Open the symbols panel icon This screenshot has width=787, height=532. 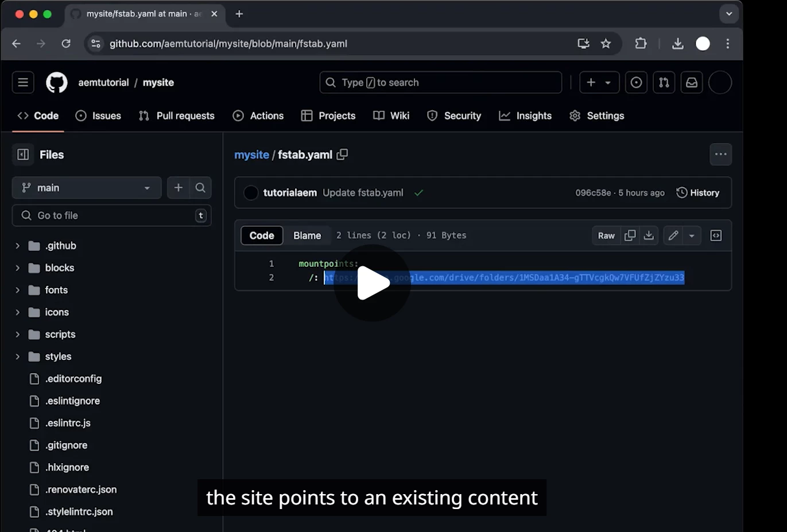click(x=716, y=235)
